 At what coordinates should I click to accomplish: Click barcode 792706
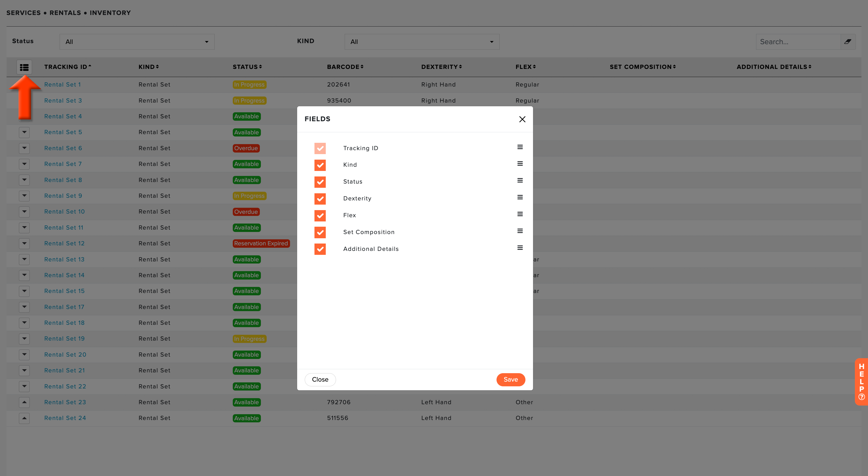[x=339, y=402]
